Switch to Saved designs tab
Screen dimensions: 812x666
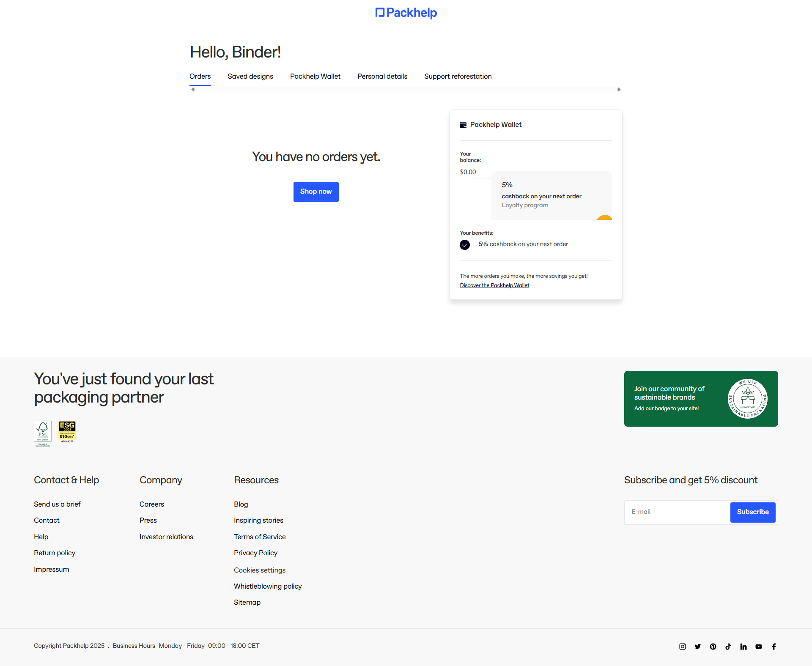click(x=250, y=77)
